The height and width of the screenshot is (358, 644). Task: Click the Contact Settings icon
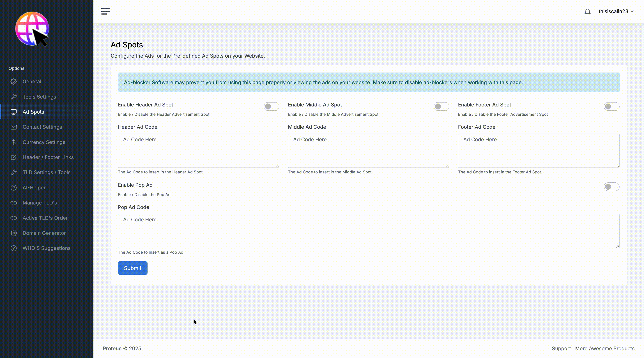[13, 127]
